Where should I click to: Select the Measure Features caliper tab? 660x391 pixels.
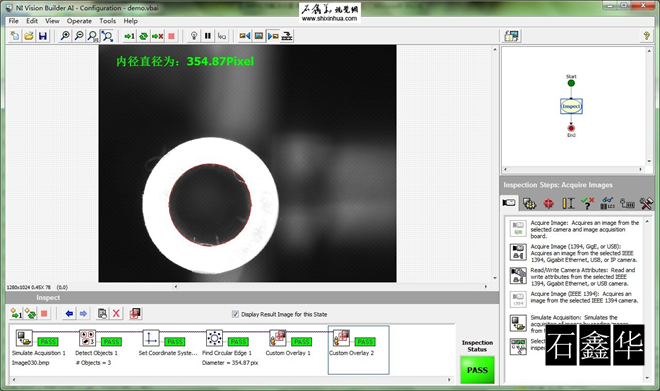click(568, 203)
